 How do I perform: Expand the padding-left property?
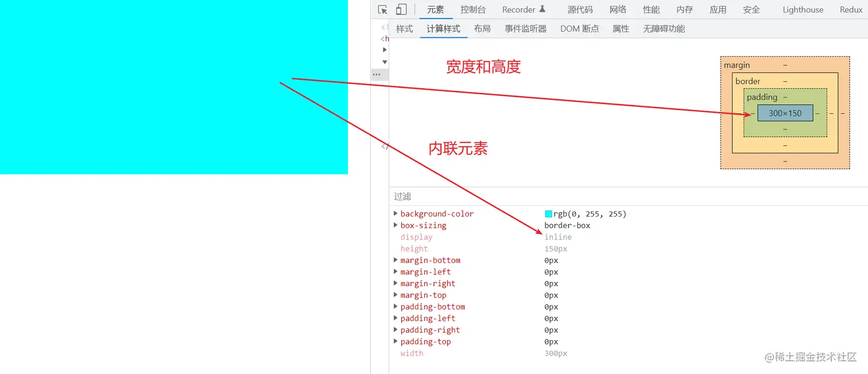pos(396,318)
